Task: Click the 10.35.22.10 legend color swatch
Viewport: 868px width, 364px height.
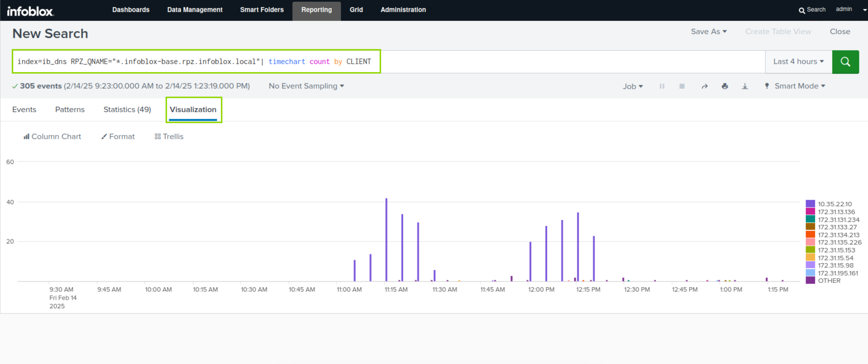Action: tap(810, 204)
